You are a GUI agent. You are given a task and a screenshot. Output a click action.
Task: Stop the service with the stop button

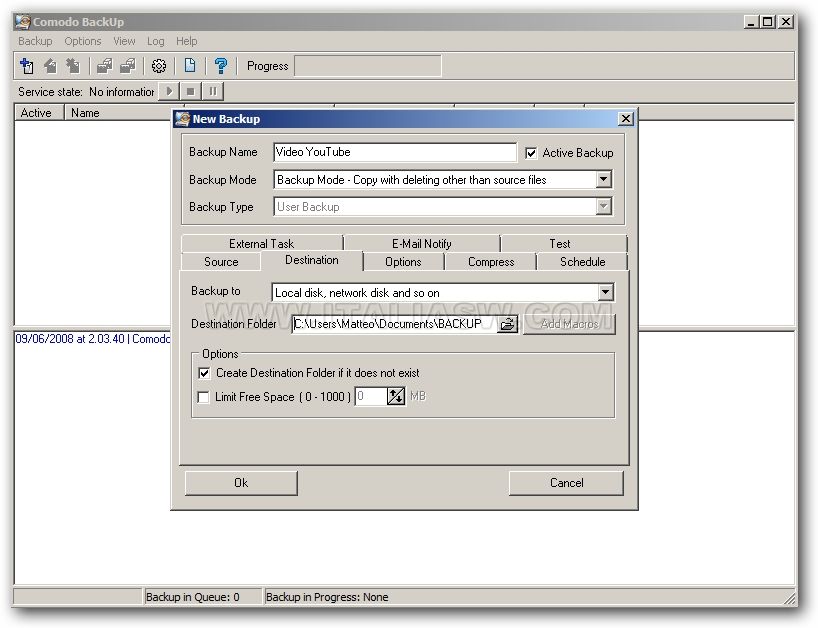(x=191, y=91)
